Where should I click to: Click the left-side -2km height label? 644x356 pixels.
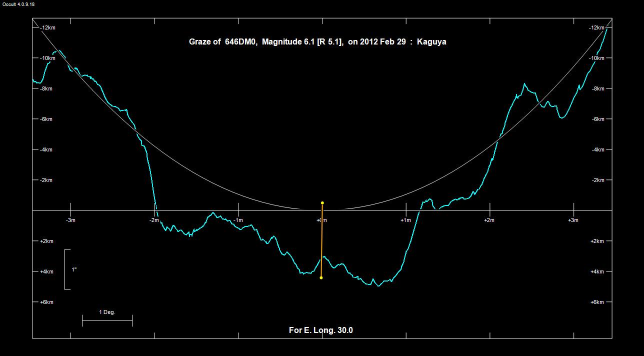[x=46, y=180]
